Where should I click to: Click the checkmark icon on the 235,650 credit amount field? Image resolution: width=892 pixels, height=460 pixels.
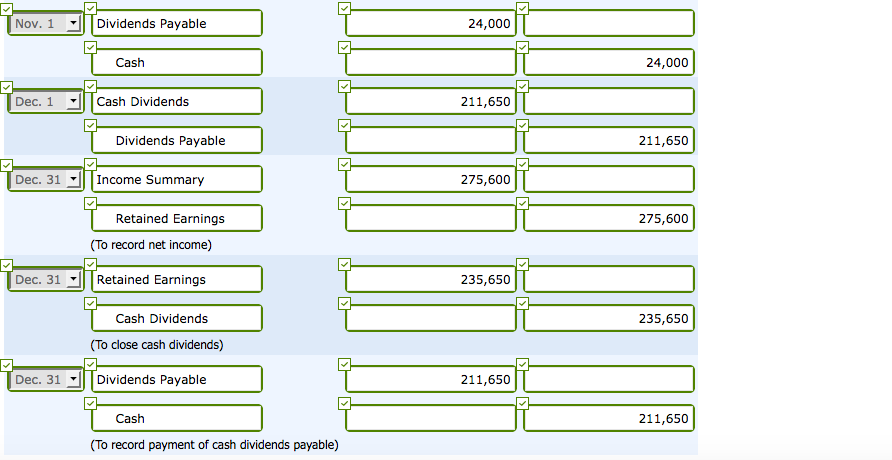[522, 303]
